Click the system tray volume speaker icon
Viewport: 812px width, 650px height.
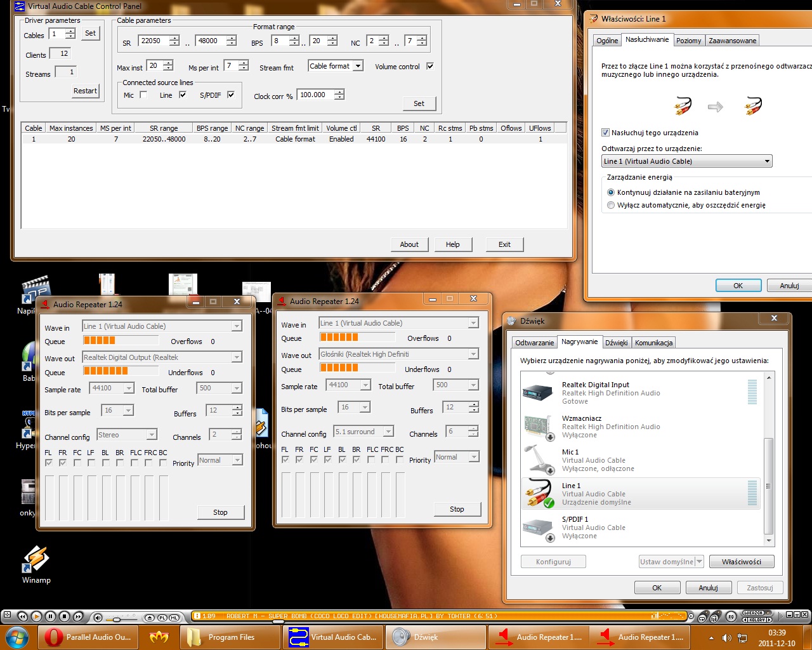pos(727,638)
